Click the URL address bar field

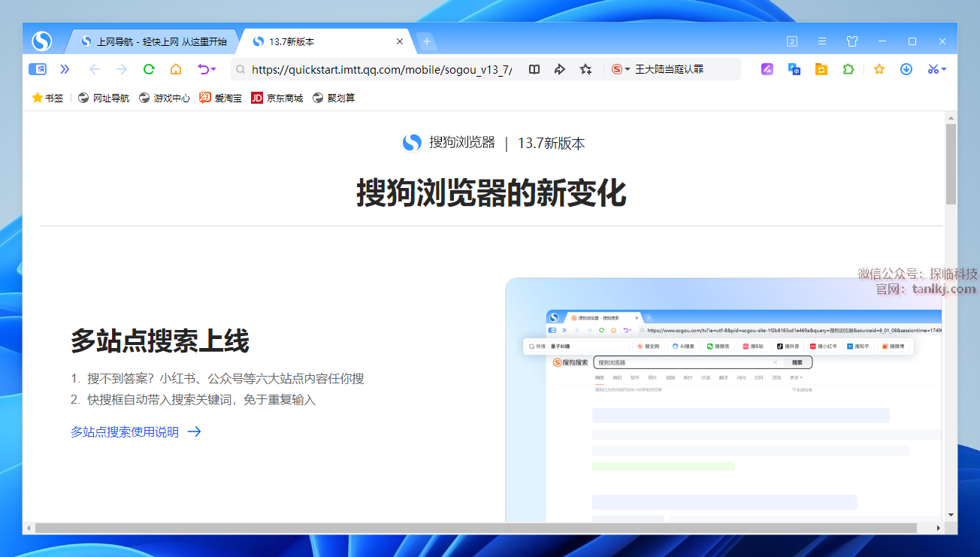[382, 69]
